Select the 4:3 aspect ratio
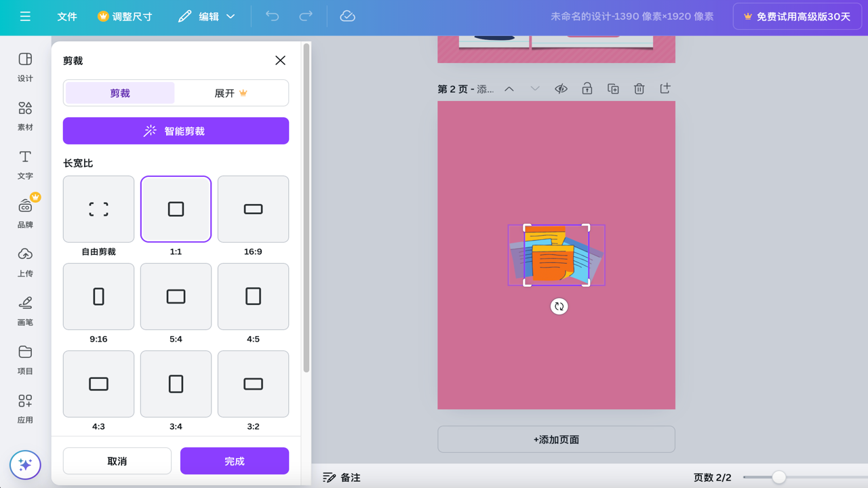868x488 pixels. tap(98, 384)
